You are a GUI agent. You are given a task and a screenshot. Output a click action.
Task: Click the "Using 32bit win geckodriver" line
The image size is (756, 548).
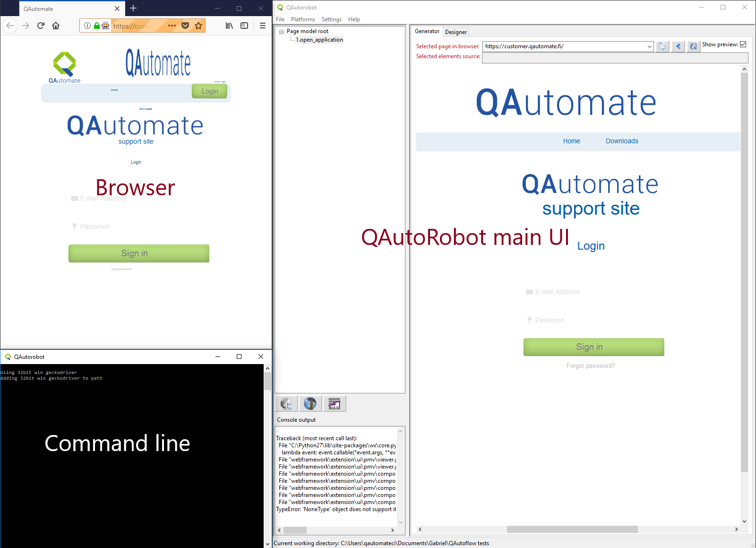[x=39, y=373]
